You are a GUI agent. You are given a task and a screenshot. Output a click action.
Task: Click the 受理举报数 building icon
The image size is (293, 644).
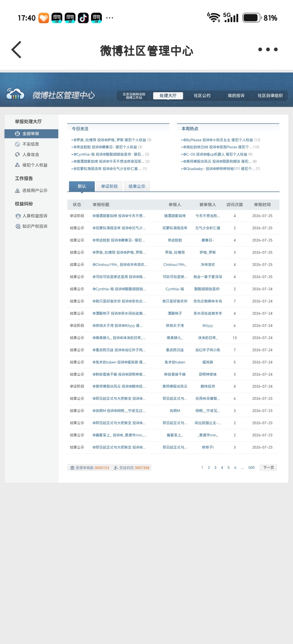[72, 468]
